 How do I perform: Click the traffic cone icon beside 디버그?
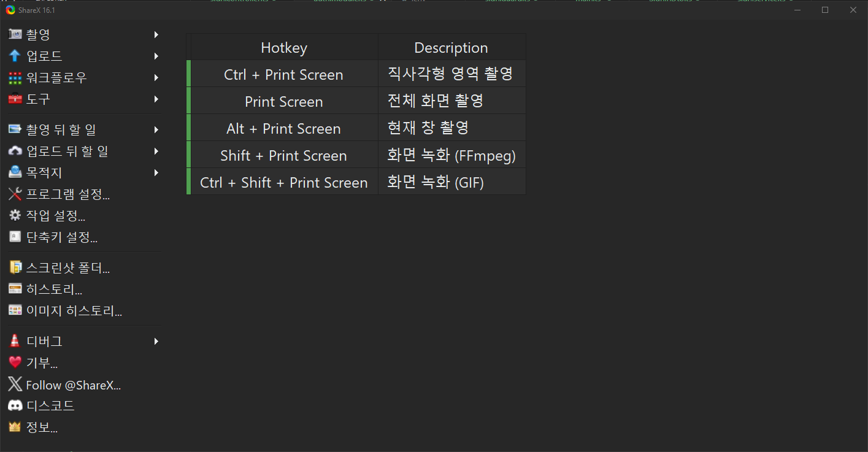pyautogui.click(x=15, y=341)
